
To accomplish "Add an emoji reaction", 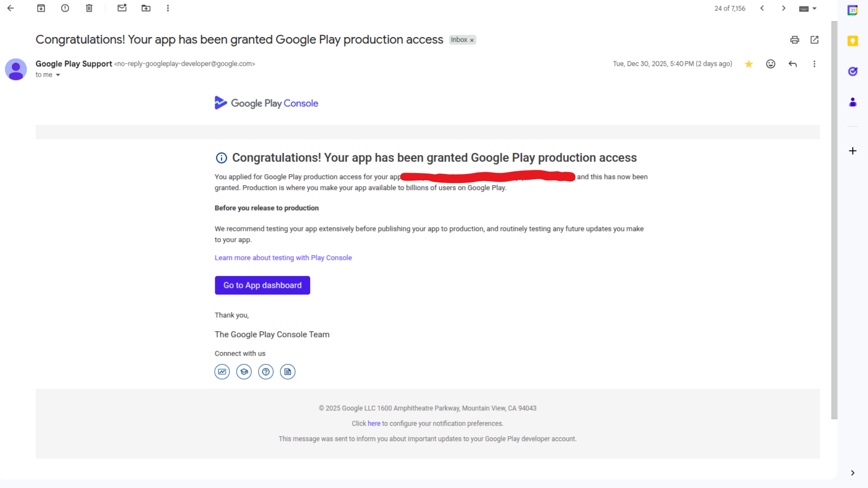I will [x=770, y=64].
